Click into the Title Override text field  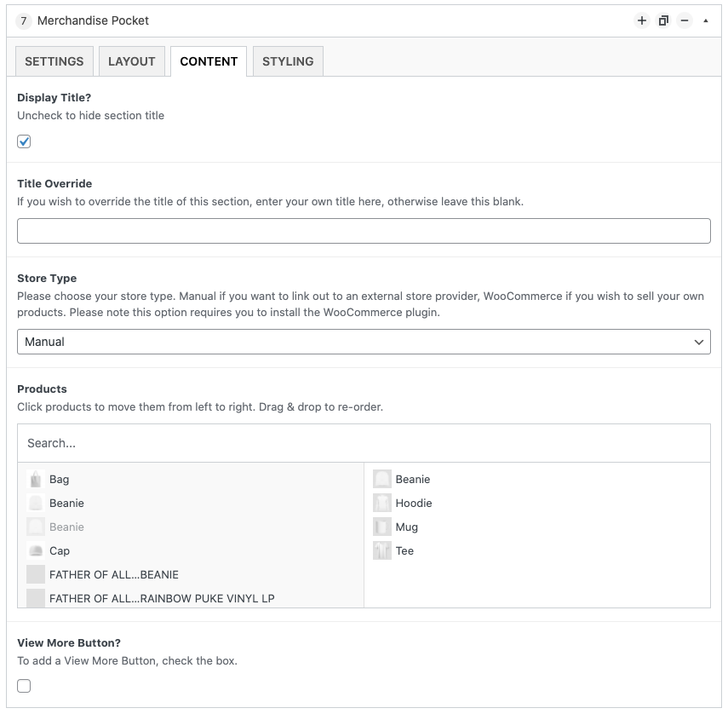tap(364, 231)
